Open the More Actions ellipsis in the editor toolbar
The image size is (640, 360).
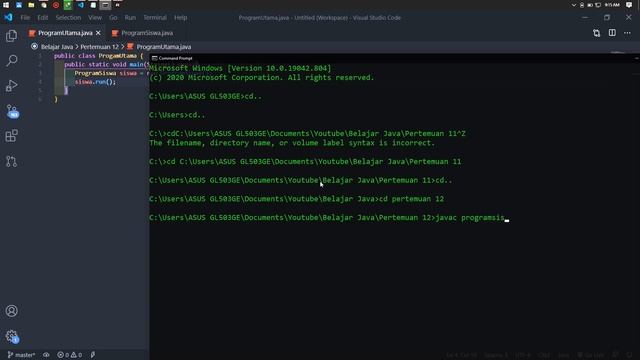coord(627,33)
